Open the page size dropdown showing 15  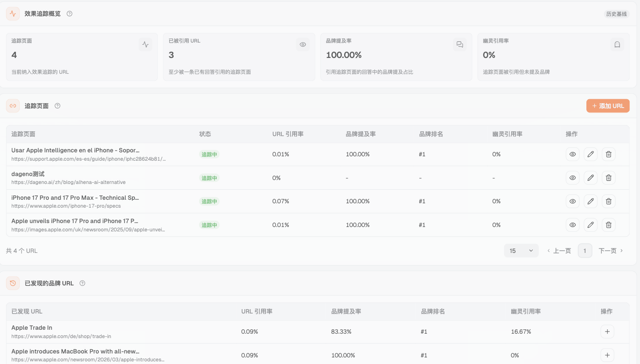tap(521, 251)
